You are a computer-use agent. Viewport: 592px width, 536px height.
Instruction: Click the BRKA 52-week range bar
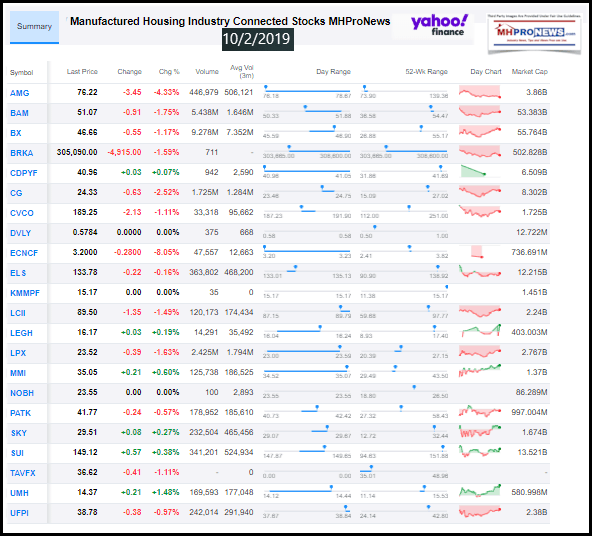point(404,151)
